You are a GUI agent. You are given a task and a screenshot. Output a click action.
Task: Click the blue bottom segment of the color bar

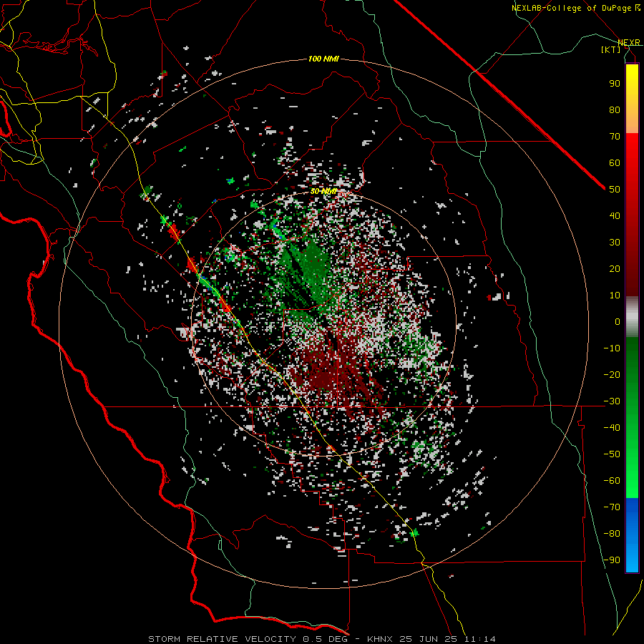click(632, 535)
